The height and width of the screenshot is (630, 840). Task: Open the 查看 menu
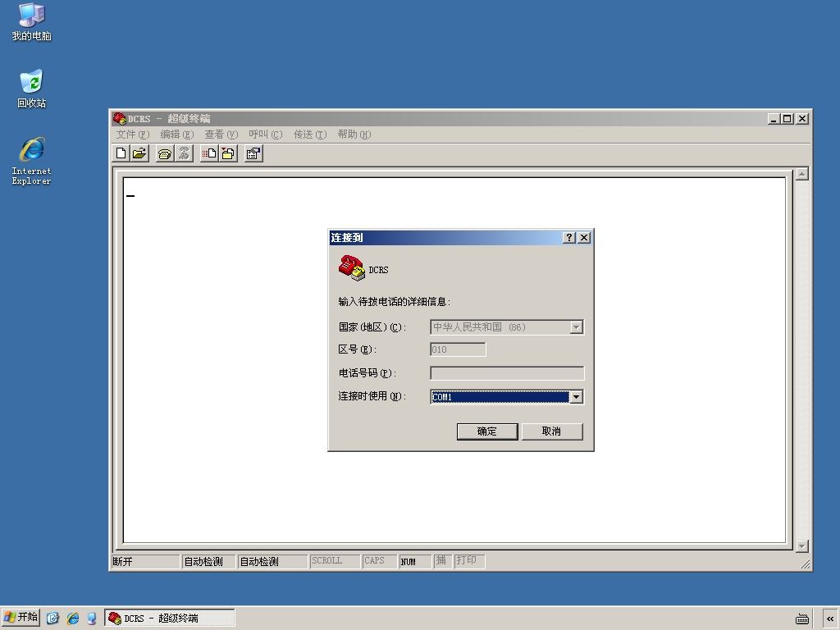coord(221,135)
